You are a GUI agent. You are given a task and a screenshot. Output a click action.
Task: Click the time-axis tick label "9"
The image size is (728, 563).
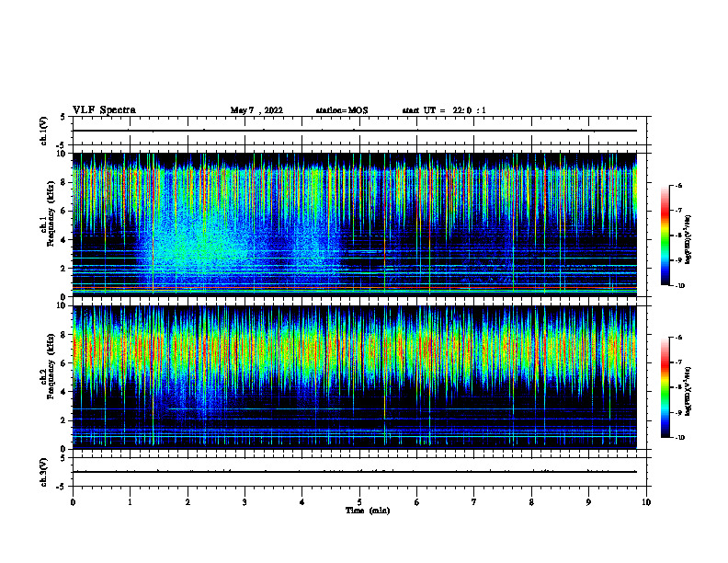[588, 502]
